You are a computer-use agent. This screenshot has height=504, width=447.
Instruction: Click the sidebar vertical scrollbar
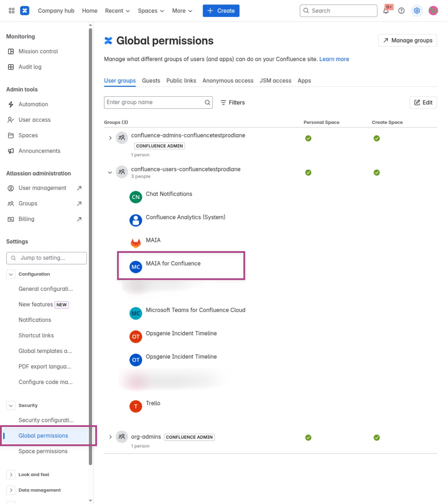coord(90,247)
